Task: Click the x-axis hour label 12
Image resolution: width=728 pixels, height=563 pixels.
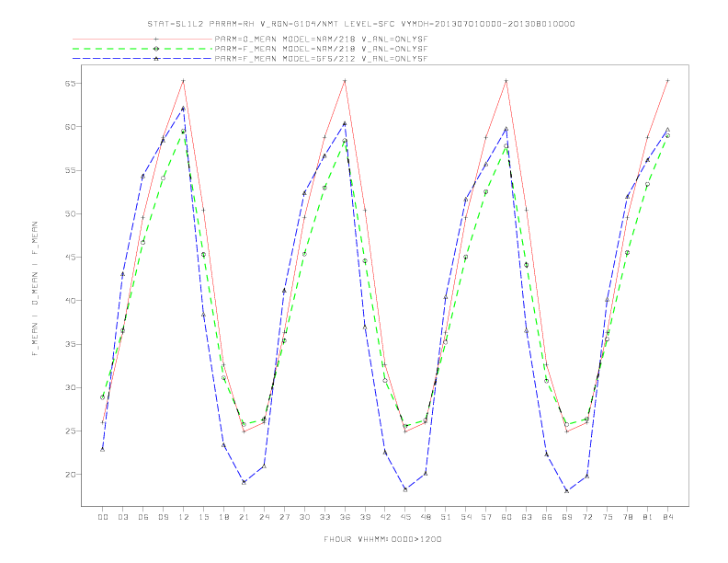Action: point(184,517)
